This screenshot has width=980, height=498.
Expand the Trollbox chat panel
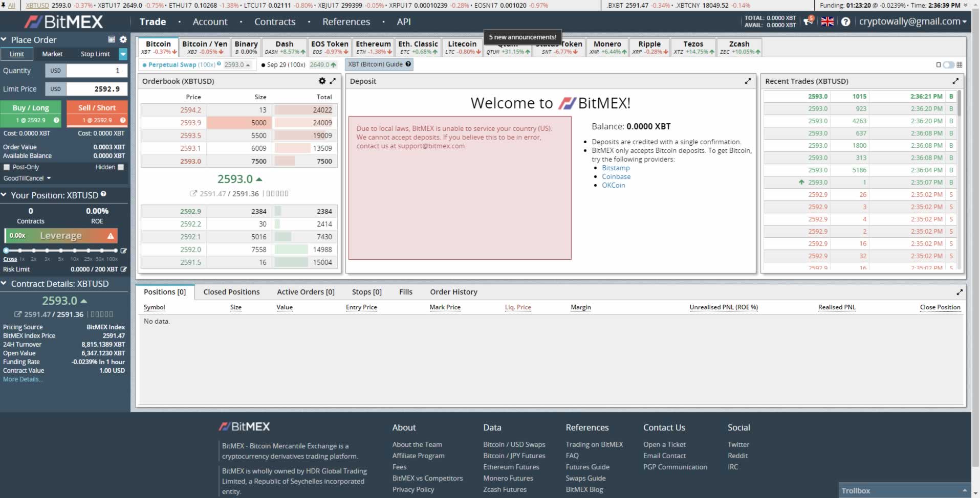[904, 490]
